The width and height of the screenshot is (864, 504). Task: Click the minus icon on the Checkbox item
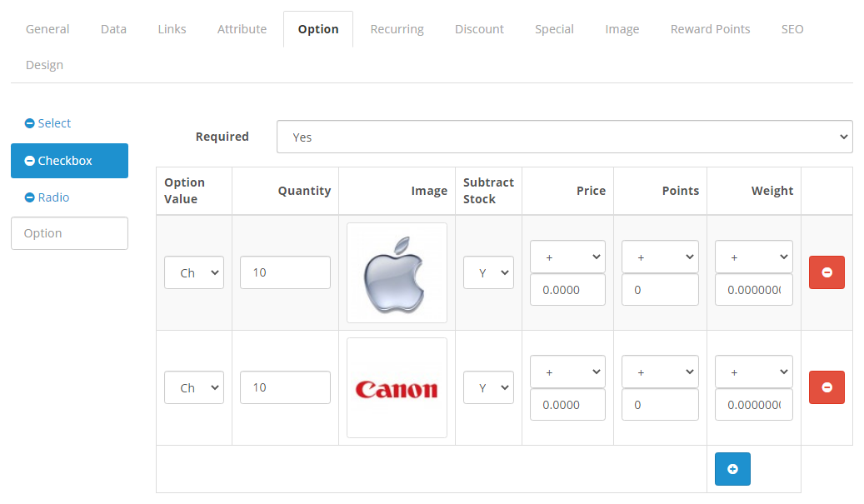tap(30, 161)
